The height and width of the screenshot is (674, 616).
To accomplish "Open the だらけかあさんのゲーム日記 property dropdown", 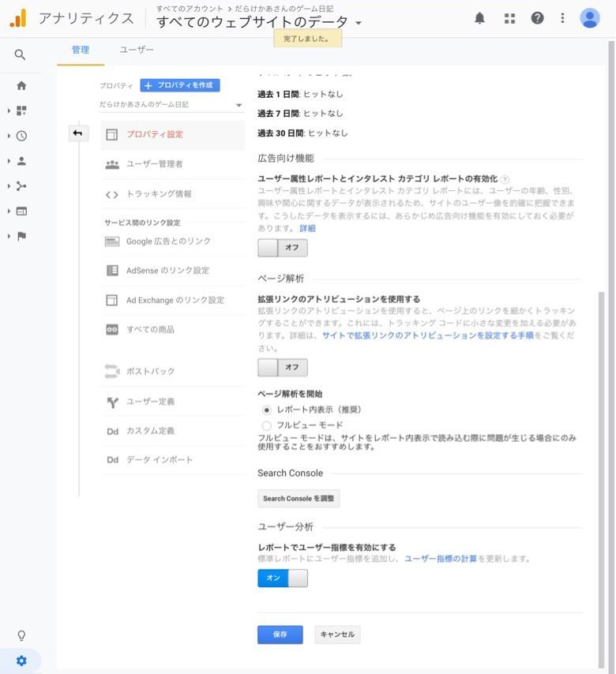I will click(x=171, y=105).
